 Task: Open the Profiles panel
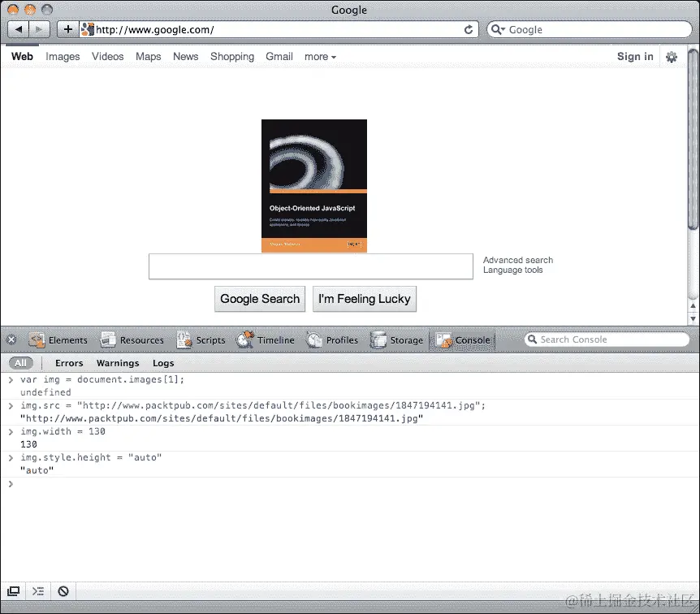tap(333, 339)
